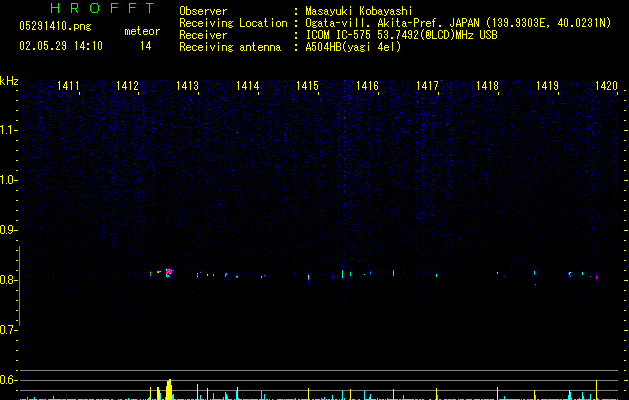Click the 1414 time axis label
This screenshot has width=629, height=400.
pyautogui.click(x=248, y=86)
